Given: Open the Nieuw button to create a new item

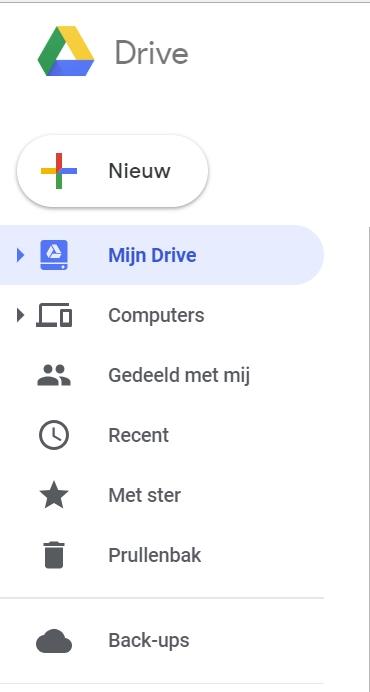Looking at the screenshot, I should (112, 171).
